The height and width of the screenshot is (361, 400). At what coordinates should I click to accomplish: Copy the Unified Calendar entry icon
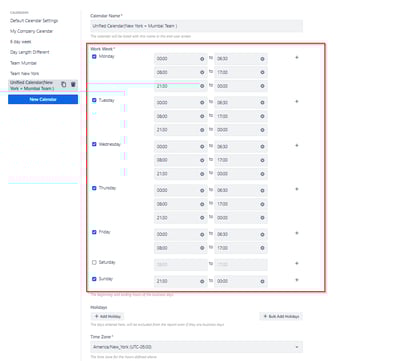coord(64,85)
